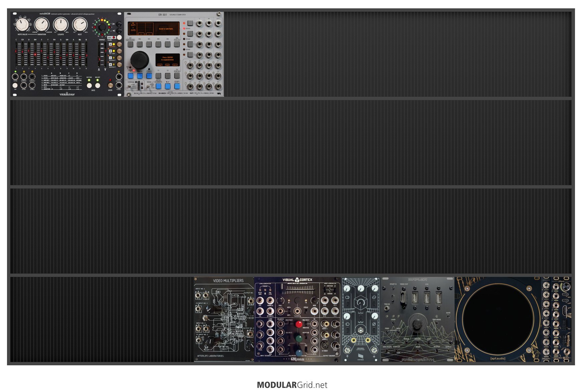This screenshot has height=392, width=585.
Task: Click the red knob on Visual Cortex
Action: coord(299,324)
